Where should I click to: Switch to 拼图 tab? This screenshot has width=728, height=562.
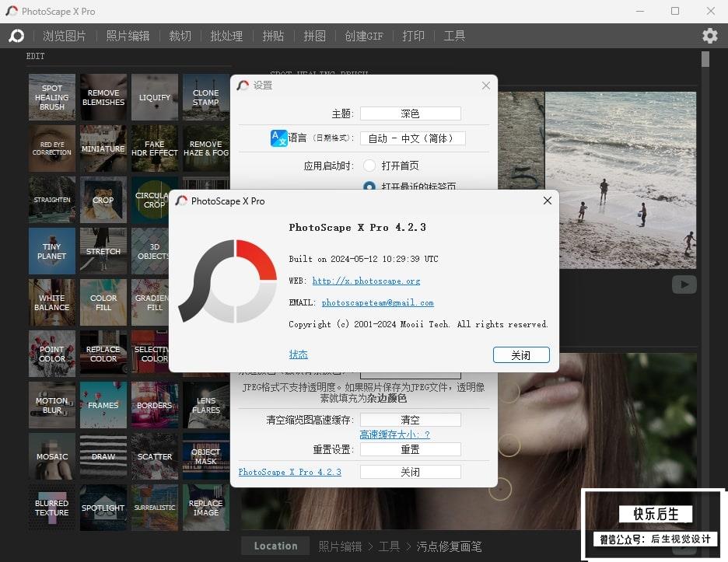(314, 36)
